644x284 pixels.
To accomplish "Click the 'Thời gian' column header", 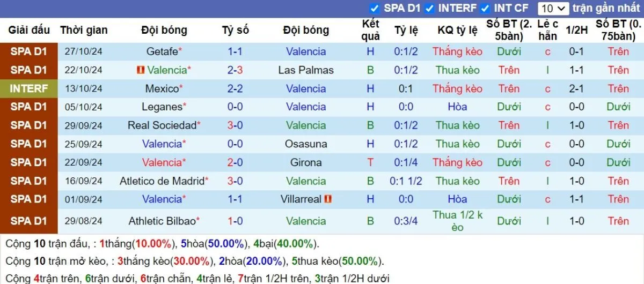I will click(x=84, y=30).
